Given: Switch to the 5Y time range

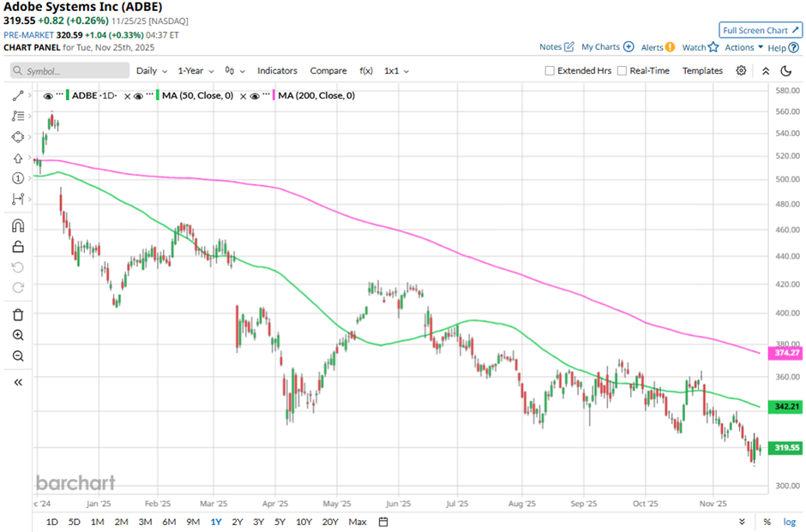Looking at the screenshot, I should (280, 522).
